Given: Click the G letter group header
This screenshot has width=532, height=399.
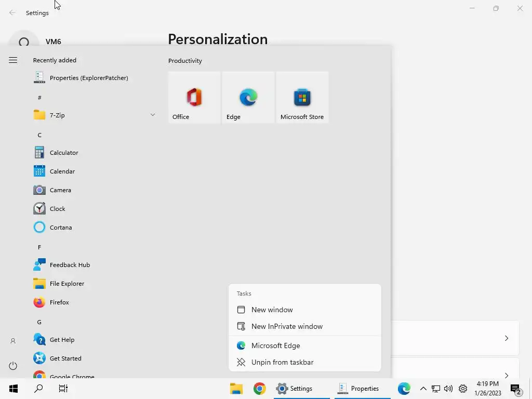Looking at the screenshot, I should click(x=39, y=322).
